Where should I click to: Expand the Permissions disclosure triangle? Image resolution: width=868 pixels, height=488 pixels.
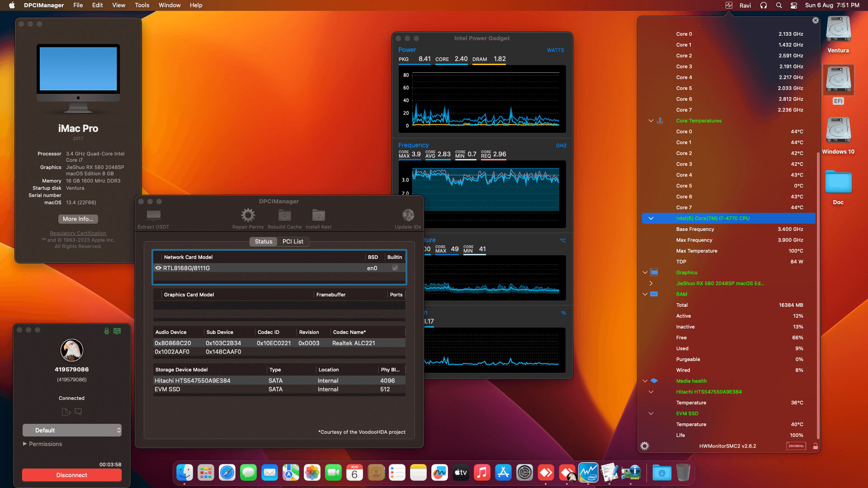[25, 444]
